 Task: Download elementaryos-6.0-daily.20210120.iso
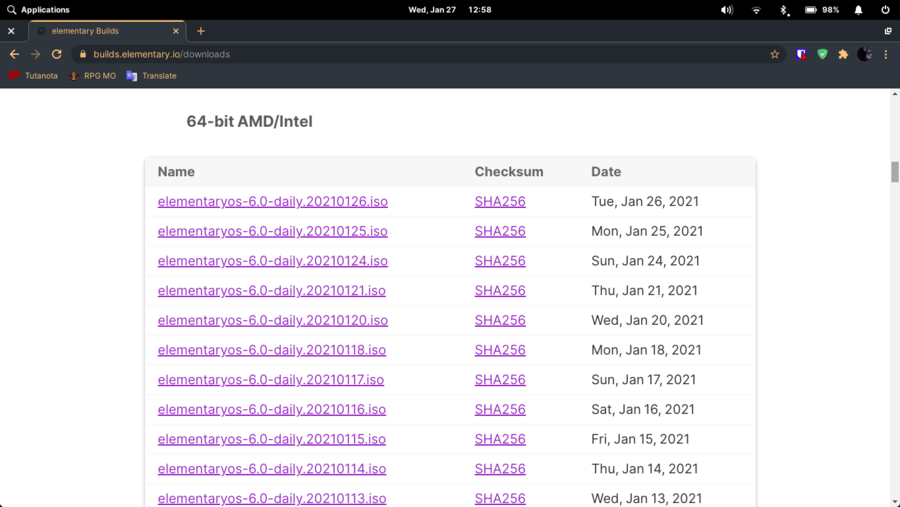pyautogui.click(x=273, y=320)
